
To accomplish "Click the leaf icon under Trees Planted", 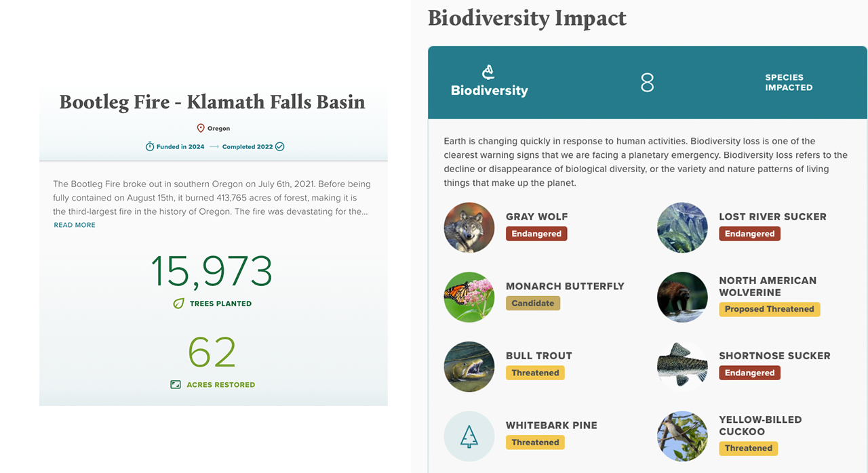I will [x=176, y=304].
